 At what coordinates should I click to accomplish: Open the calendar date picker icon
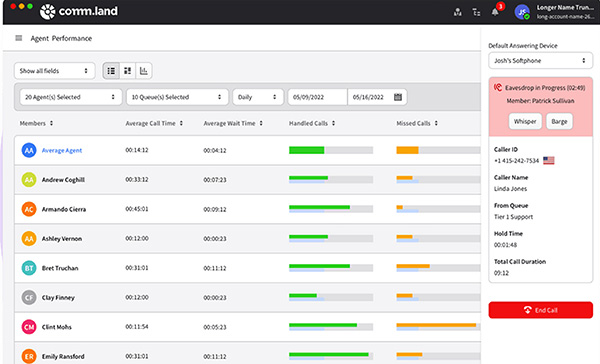(x=398, y=97)
